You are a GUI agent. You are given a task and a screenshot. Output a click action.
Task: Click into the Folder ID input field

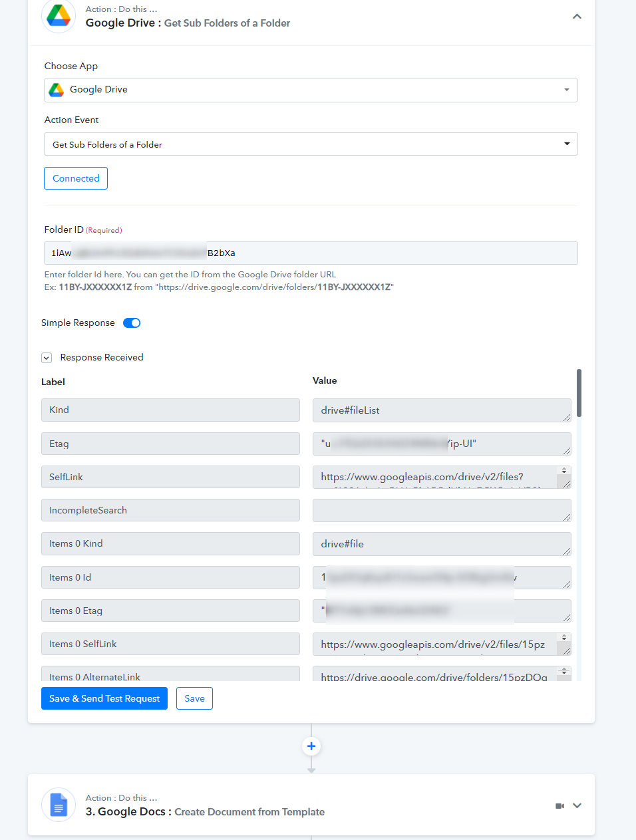pos(311,253)
